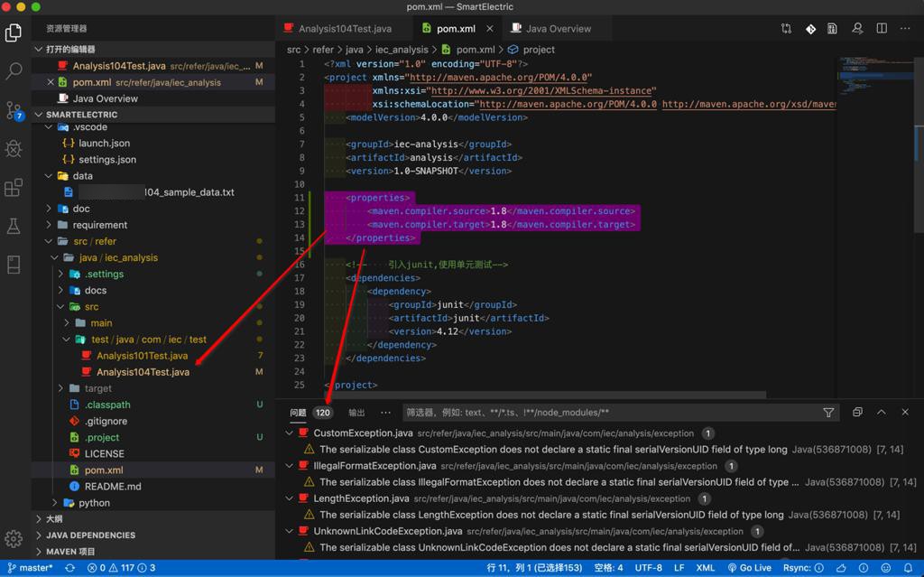Open the Search view in activity bar
This screenshot has width=924, height=577.
point(14,70)
